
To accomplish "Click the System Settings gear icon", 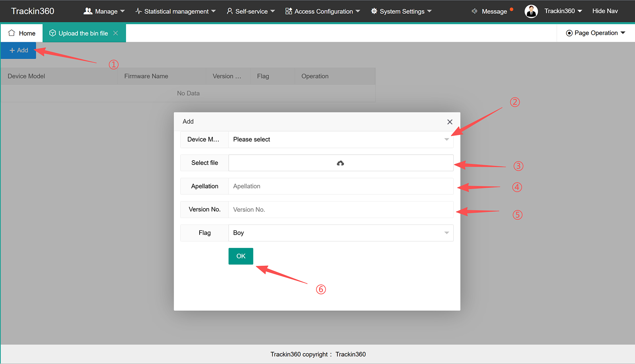I will (374, 11).
